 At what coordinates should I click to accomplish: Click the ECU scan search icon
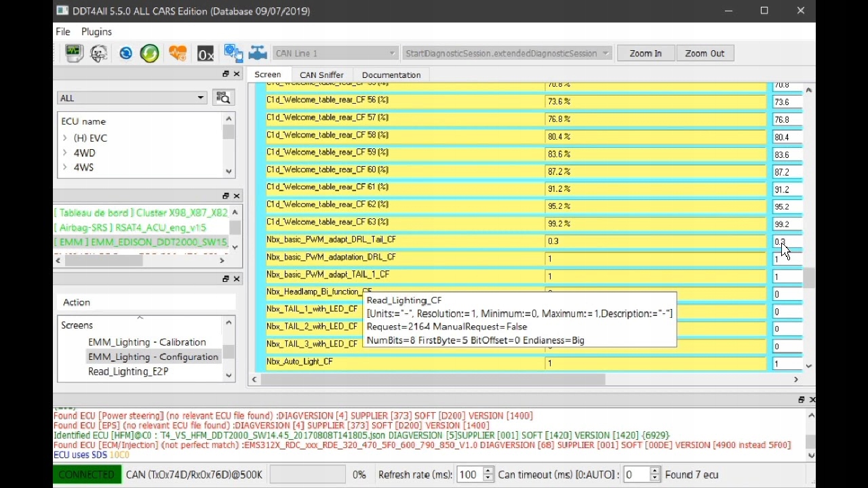point(222,98)
